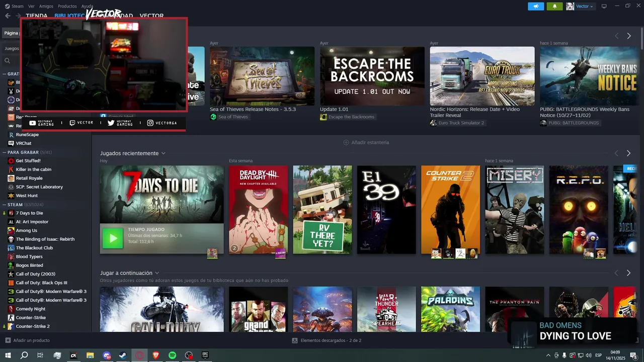Click the Sea of Thieves game icon under news
This screenshot has height=362, width=644.
(x=213, y=117)
